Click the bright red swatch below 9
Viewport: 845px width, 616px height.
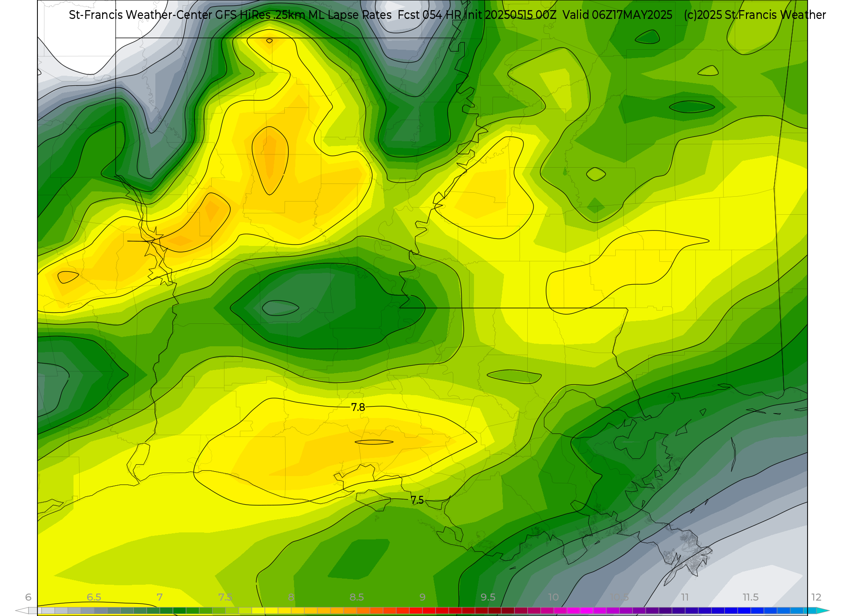pos(429,611)
